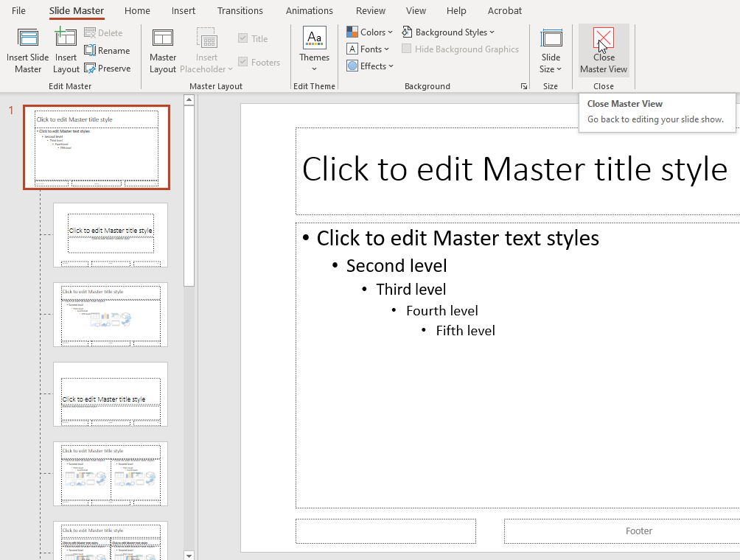Rename the selected master
The image size is (740, 560).
point(107,51)
